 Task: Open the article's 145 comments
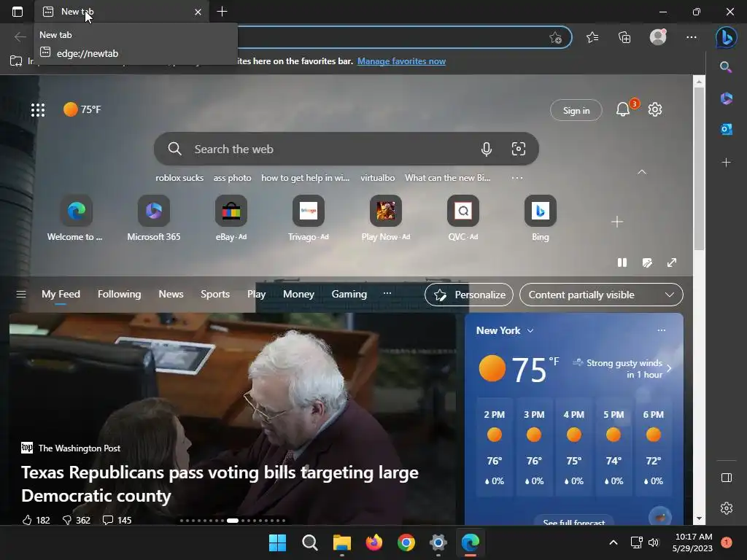click(x=117, y=520)
